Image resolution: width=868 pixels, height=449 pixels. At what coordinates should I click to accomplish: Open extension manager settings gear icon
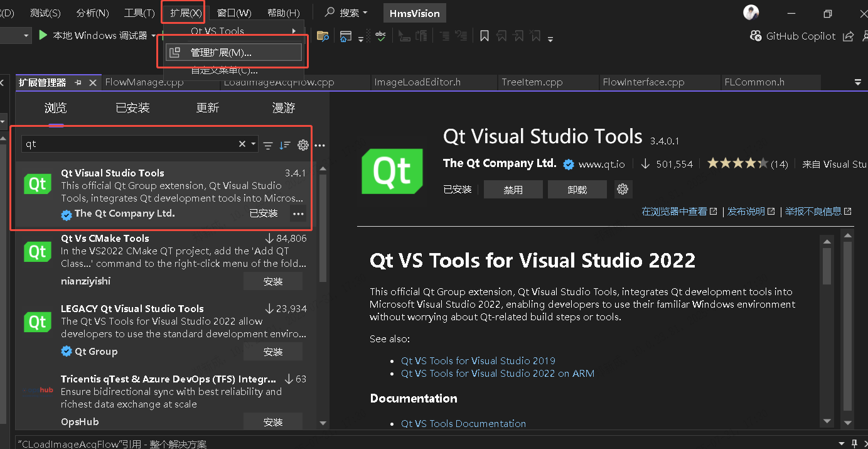tap(303, 145)
